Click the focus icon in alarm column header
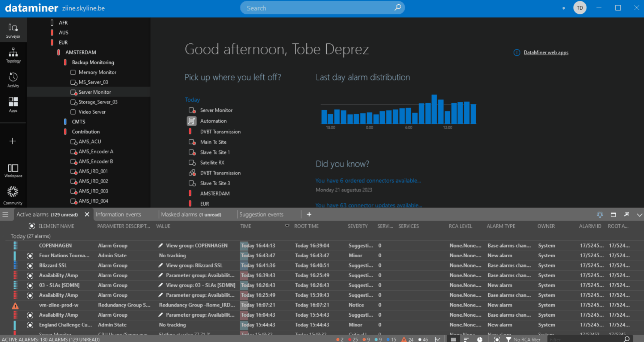The width and height of the screenshot is (644, 342). point(32,226)
